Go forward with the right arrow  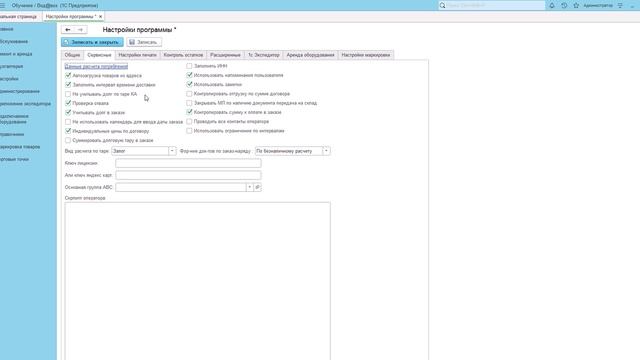[80, 30]
